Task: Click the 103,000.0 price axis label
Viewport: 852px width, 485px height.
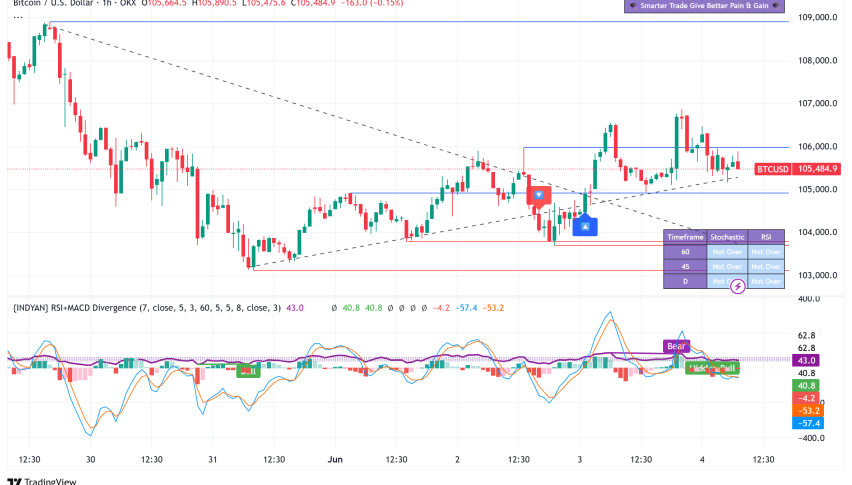Action: coord(817,275)
